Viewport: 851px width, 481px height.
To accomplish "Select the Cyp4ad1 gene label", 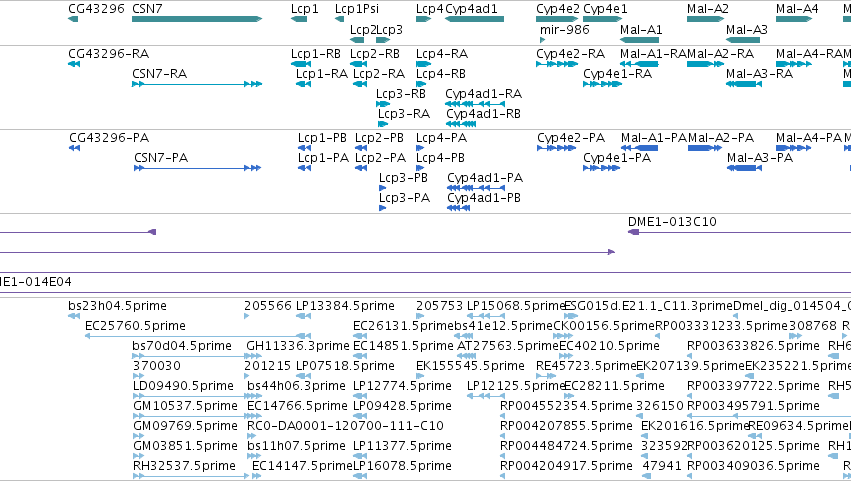I will (x=471, y=9).
